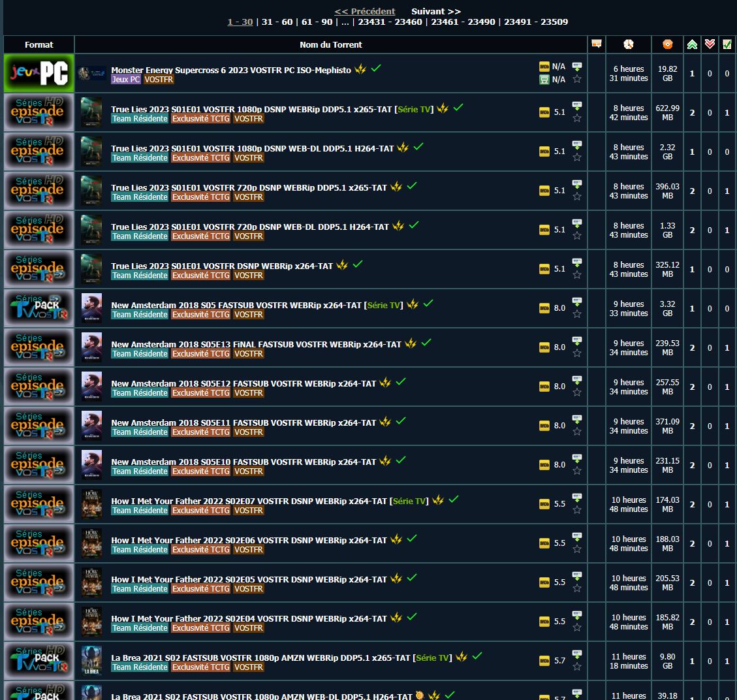Open results page 23461 - 23490
737x700 pixels.
tap(463, 22)
